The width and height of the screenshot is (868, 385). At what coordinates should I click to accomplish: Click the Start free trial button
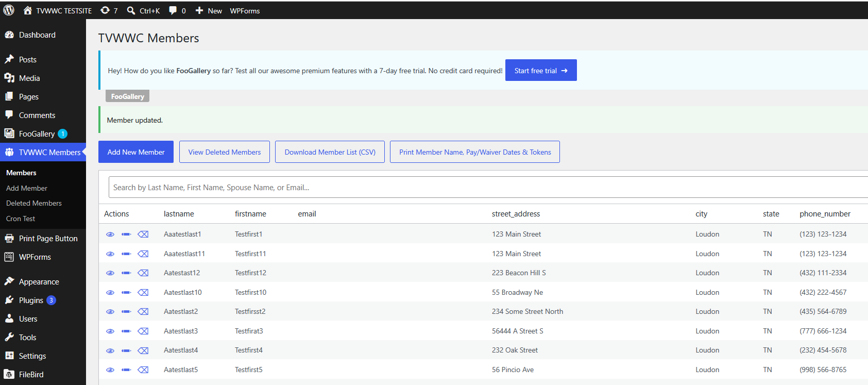541,71
